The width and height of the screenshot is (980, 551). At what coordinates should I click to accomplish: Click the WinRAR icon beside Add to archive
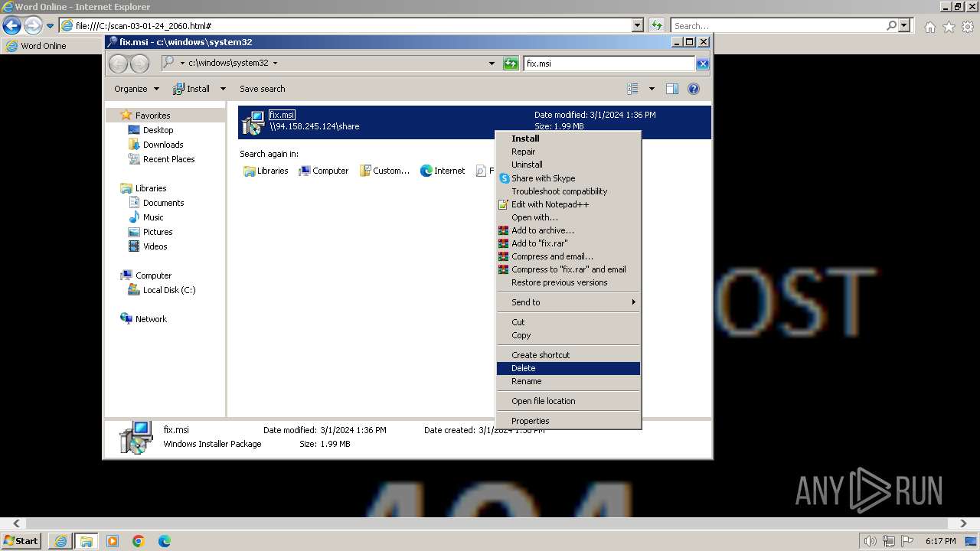click(x=504, y=230)
